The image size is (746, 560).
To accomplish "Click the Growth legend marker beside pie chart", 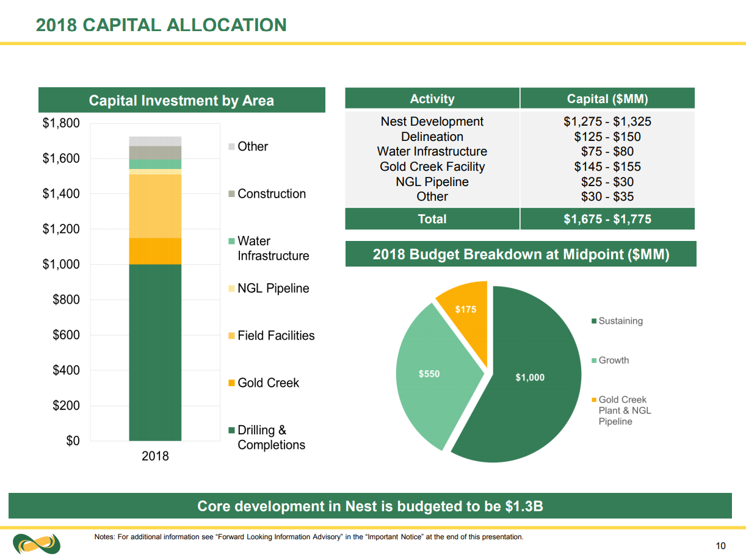I will pos(594,361).
